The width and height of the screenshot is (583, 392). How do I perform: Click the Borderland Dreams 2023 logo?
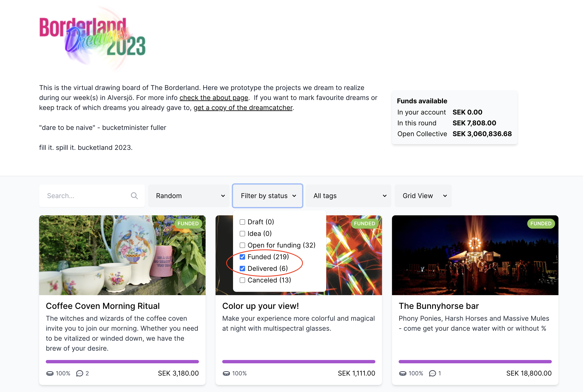click(x=93, y=37)
